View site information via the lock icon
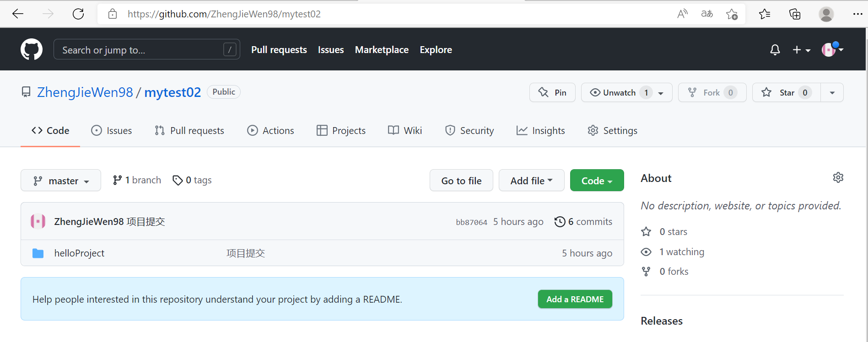This screenshot has height=342, width=868. click(113, 14)
